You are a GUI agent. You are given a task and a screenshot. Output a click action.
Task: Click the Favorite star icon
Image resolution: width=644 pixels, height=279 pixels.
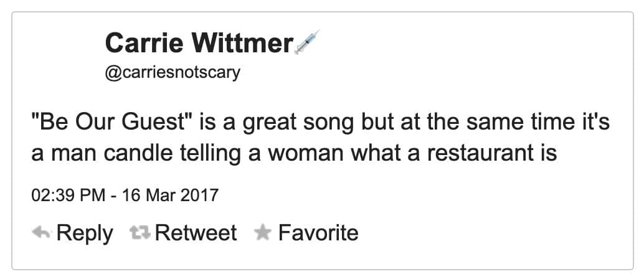point(263,234)
